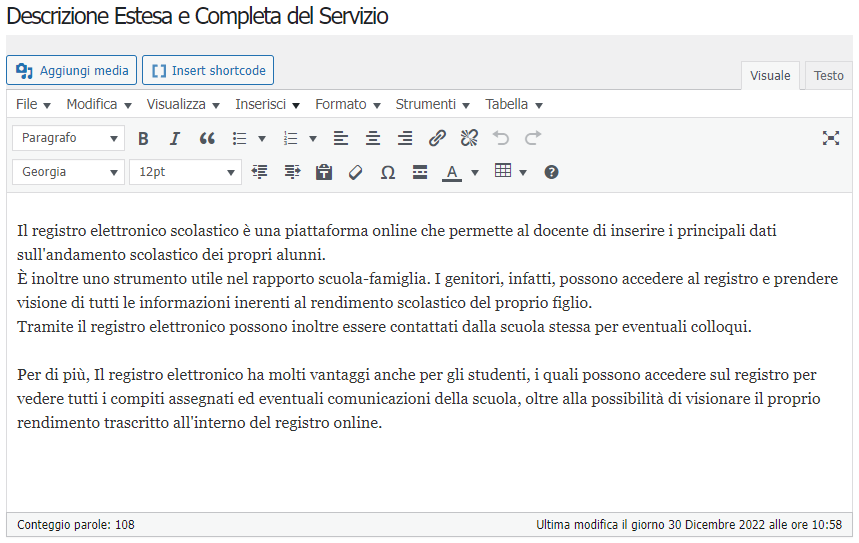Apply text color with the A icon
This screenshot has height=543, width=859.
pyautogui.click(x=451, y=172)
